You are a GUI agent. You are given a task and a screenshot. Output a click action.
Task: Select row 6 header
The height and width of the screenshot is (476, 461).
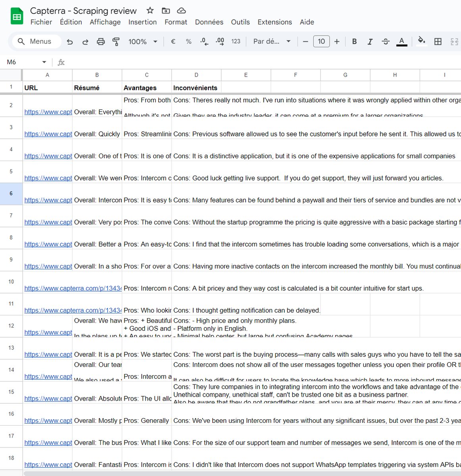click(11, 194)
